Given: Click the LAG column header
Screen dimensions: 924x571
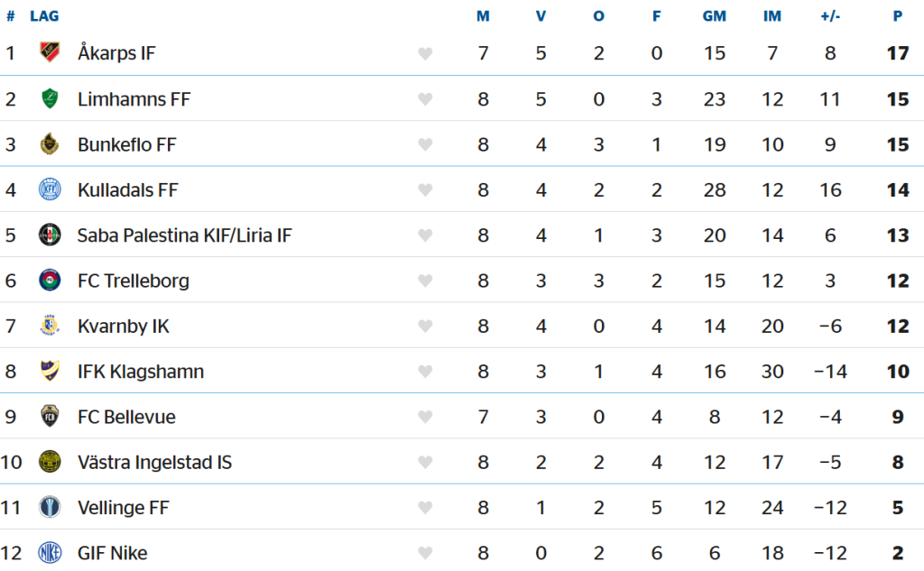Looking at the screenshot, I should point(44,17).
